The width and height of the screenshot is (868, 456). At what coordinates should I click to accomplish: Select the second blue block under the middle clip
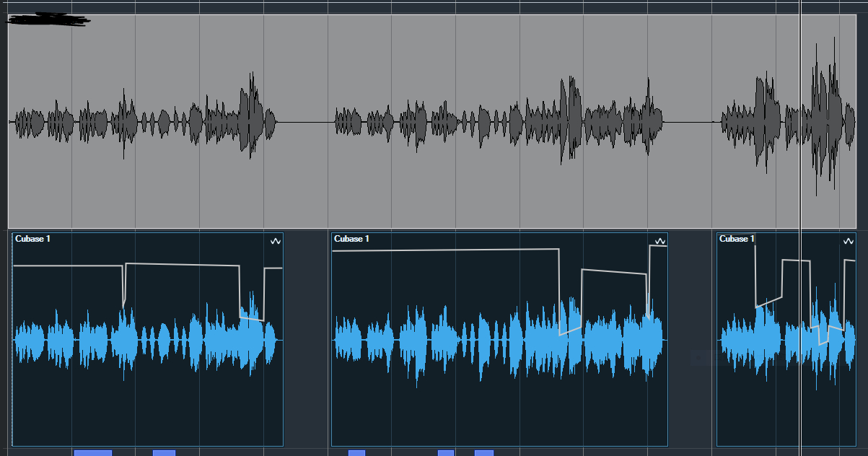click(446, 452)
